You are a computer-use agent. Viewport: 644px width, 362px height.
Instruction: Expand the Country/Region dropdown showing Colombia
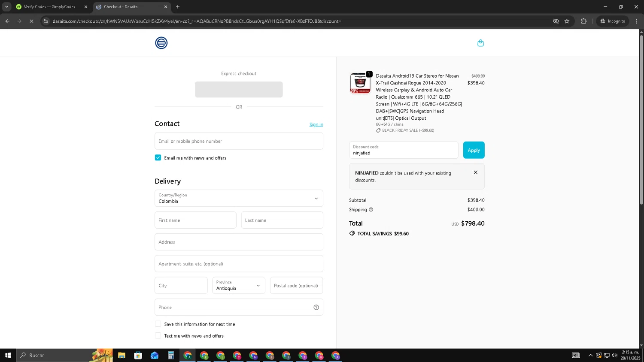click(239, 198)
